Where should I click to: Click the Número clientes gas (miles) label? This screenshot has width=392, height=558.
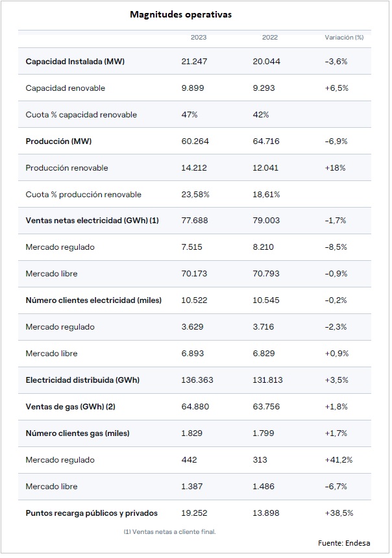tap(78, 433)
